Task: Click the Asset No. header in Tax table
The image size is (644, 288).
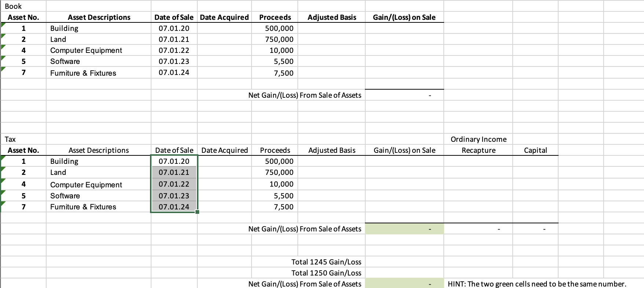Action: click(x=23, y=150)
